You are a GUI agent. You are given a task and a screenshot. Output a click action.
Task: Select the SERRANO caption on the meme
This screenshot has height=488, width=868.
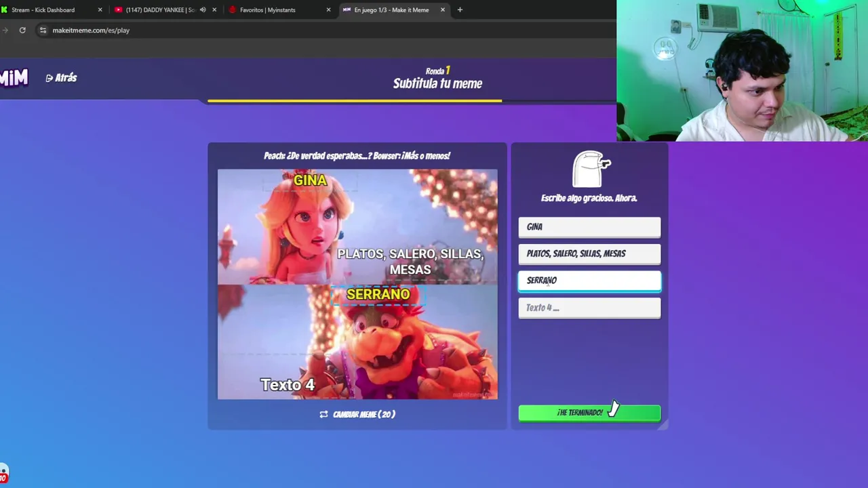tap(378, 294)
